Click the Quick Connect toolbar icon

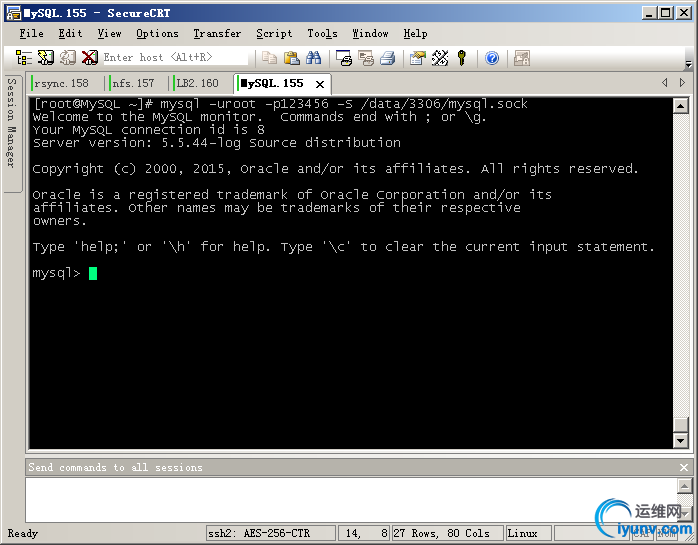[46, 58]
